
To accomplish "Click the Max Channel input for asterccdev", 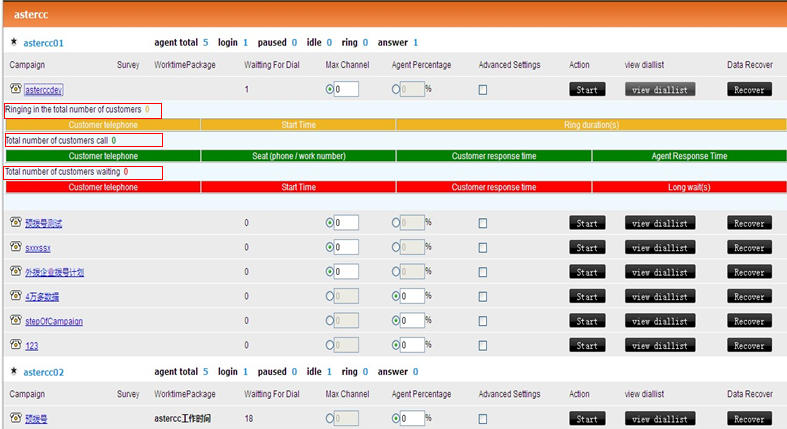I will pos(346,90).
